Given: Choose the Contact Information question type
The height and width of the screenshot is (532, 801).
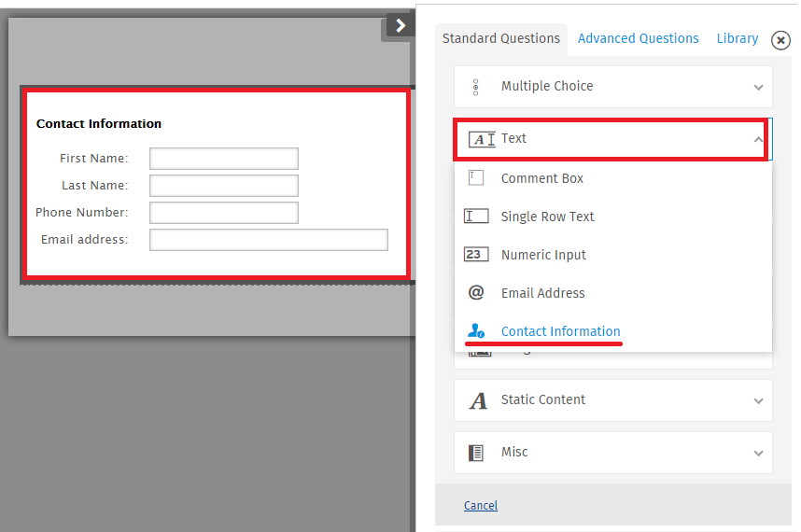Looking at the screenshot, I should [560, 331].
